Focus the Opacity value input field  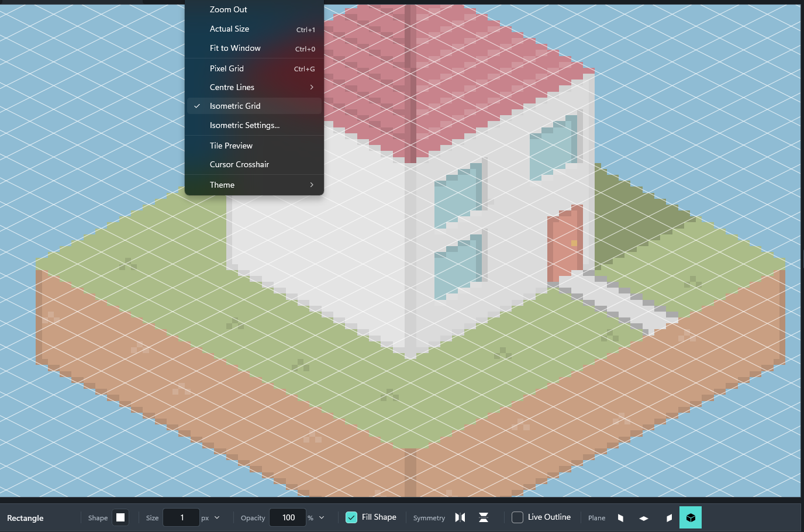click(288, 517)
